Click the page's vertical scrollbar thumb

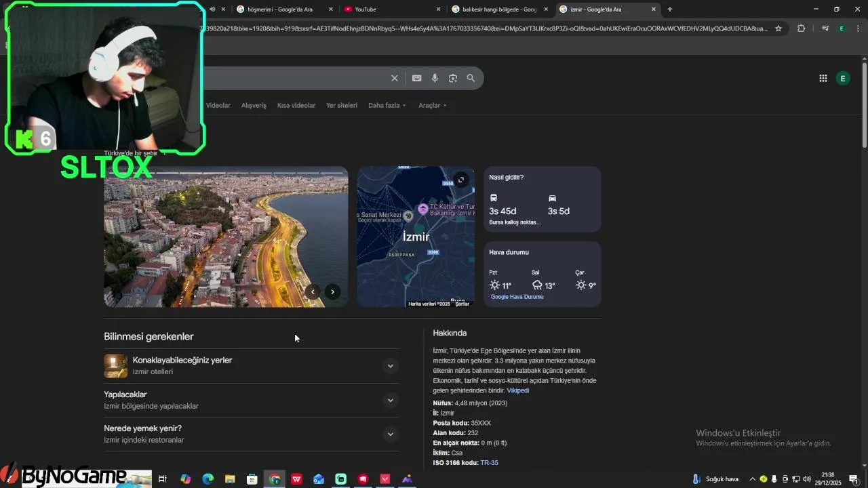pyautogui.click(x=864, y=105)
